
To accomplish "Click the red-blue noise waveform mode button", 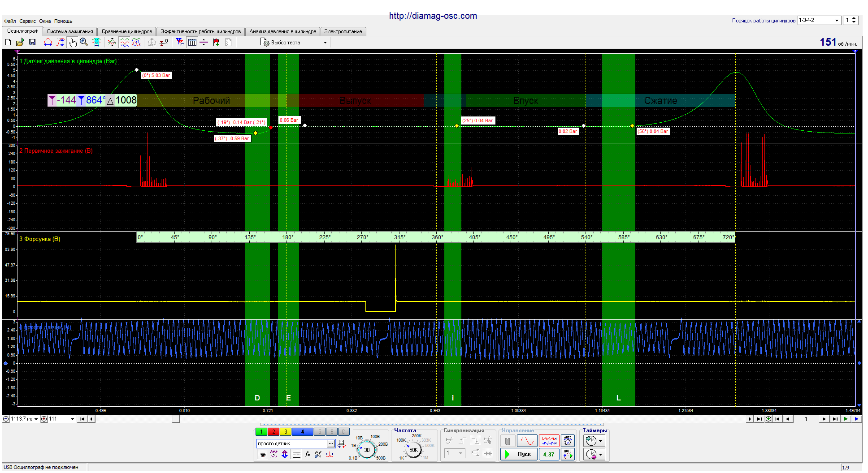I will [x=549, y=441].
